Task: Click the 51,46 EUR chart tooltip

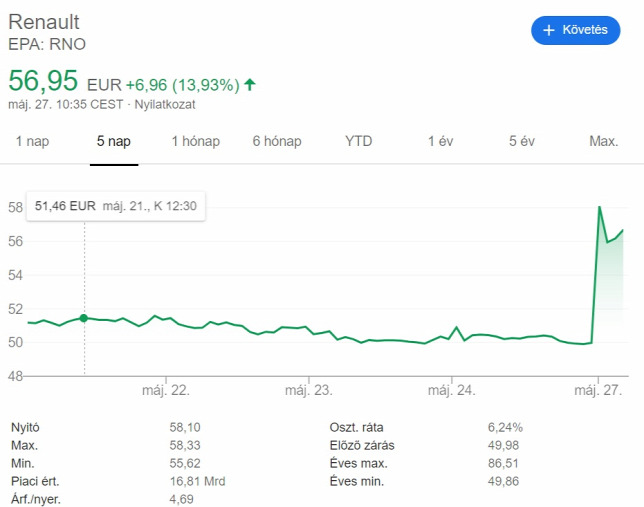Action: pyautogui.click(x=115, y=206)
